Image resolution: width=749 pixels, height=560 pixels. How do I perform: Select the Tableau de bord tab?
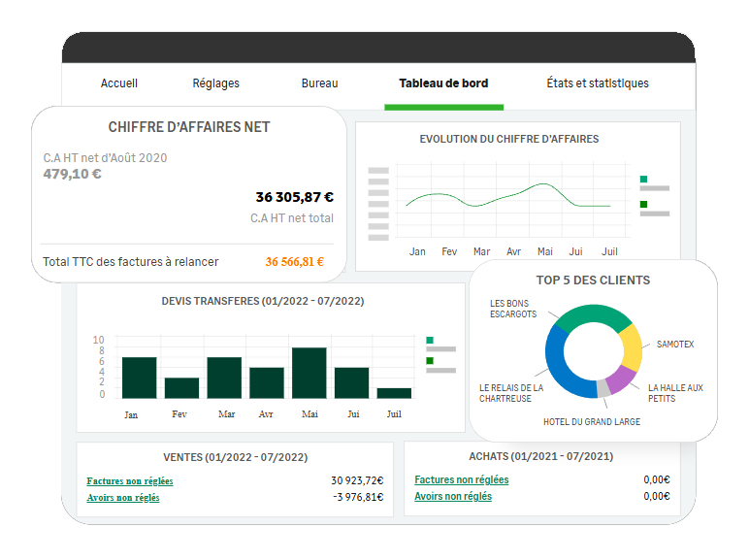click(x=443, y=83)
